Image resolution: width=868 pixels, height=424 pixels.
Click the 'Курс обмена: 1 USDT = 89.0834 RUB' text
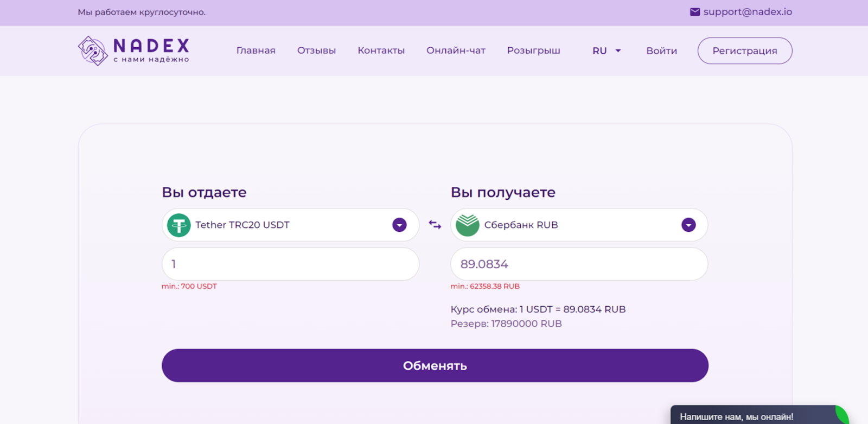coord(538,309)
